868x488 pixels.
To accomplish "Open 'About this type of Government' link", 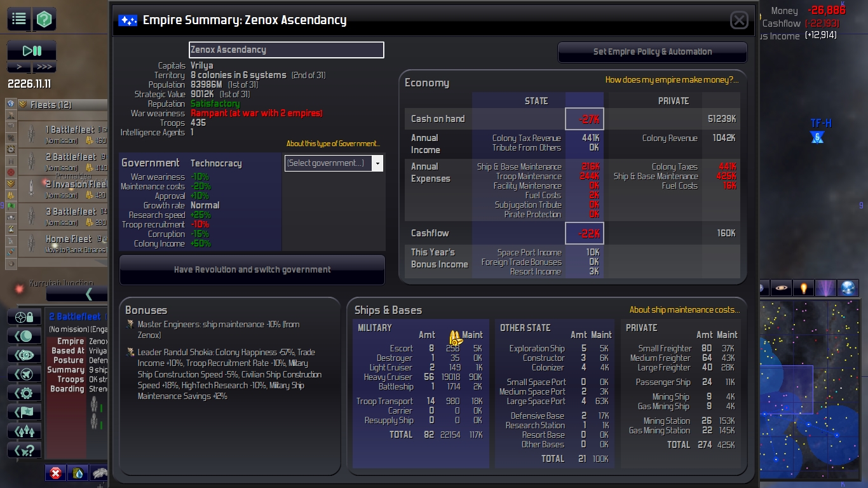I will coord(333,144).
